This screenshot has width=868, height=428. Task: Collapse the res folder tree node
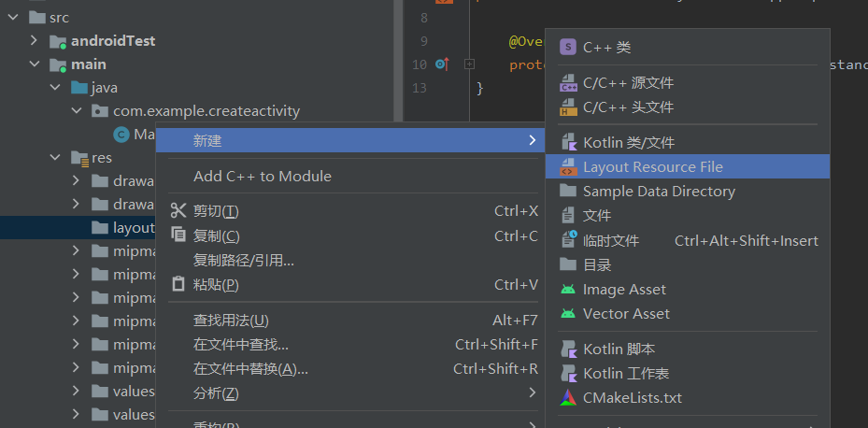55,158
